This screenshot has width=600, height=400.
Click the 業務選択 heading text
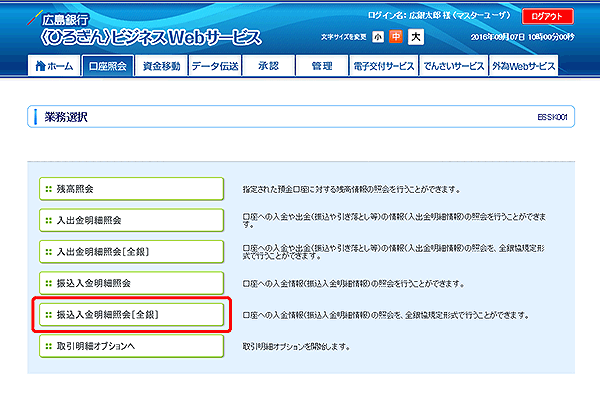click(66, 117)
